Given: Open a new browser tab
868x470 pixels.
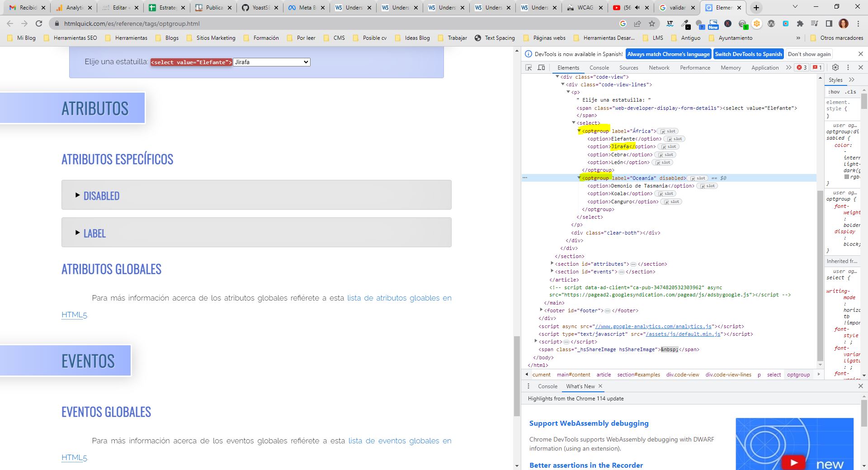Looking at the screenshot, I should coord(756,8).
